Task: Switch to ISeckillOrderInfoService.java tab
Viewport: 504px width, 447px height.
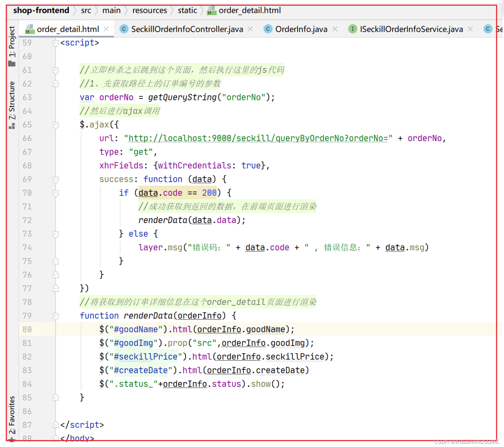Action: click(x=411, y=29)
